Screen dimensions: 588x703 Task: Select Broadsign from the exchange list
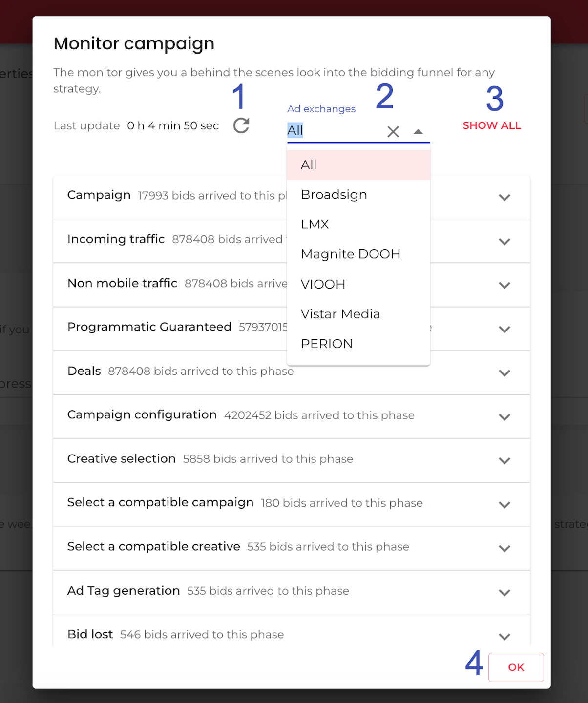[x=334, y=195]
